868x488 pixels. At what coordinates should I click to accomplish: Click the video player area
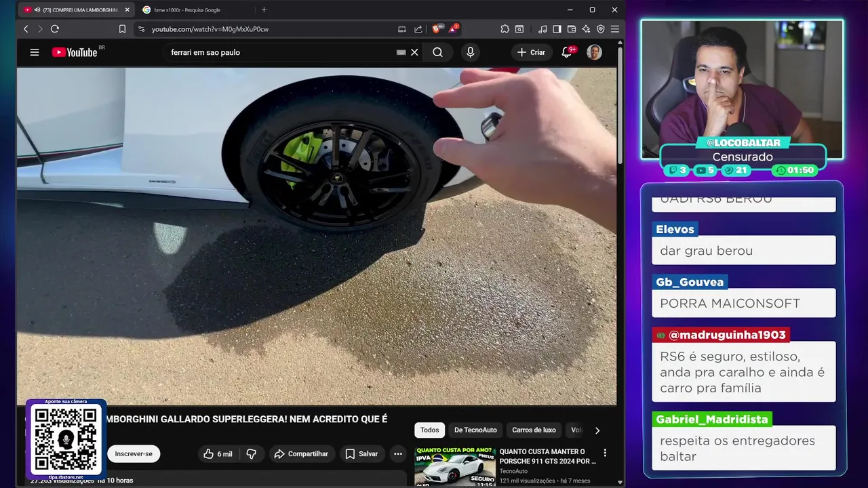coord(317,236)
